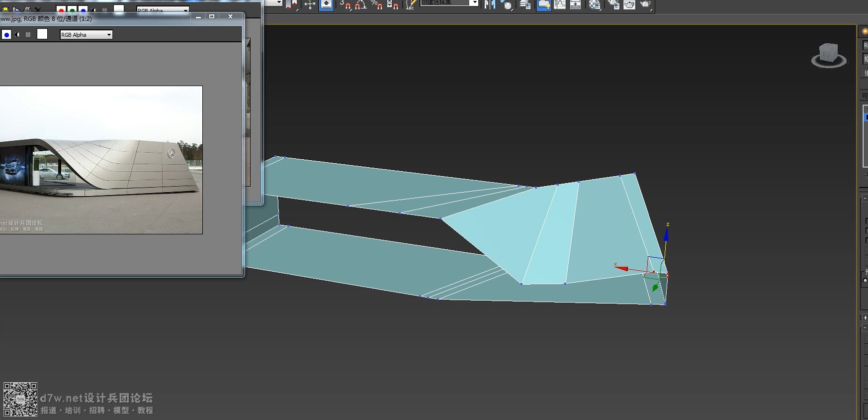
Task: Click the Render Production teapot icon
Action: point(646,5)
